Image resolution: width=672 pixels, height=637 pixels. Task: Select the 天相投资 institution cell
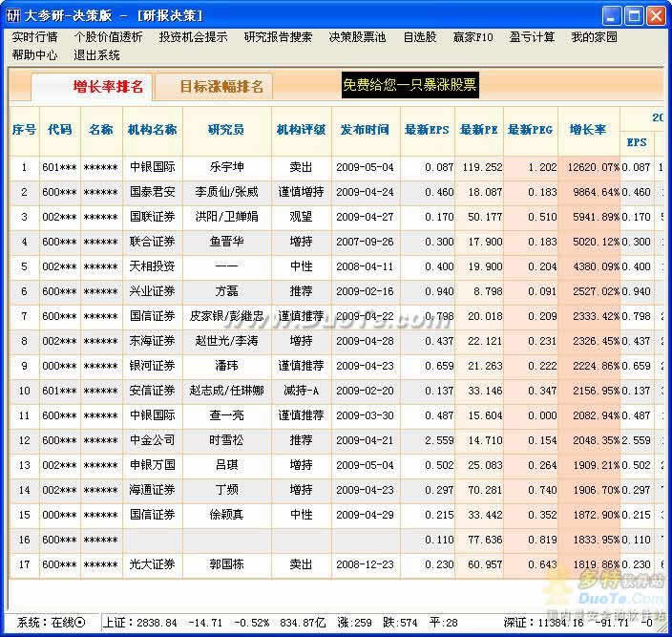(153, 266)
